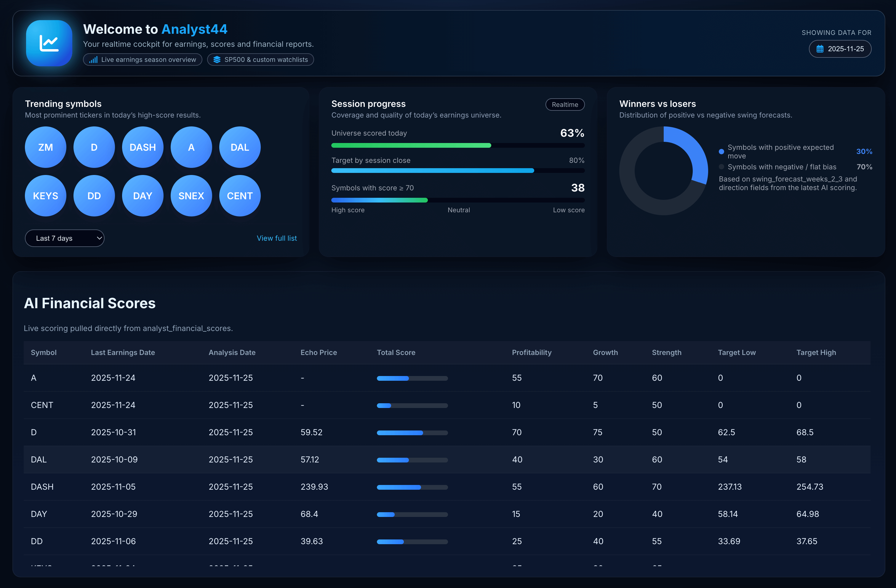The height and width of the screenshot is (588, 896).
Task: Select the KEYS trending symbol bubble
Action: (46, 196)
